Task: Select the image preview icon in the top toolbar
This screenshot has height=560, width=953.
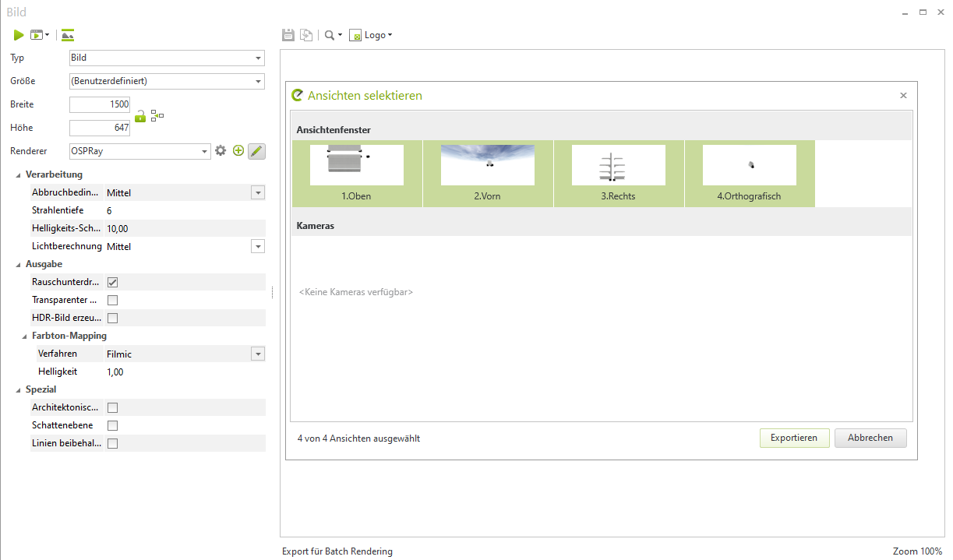Action: tap(67, 35)
